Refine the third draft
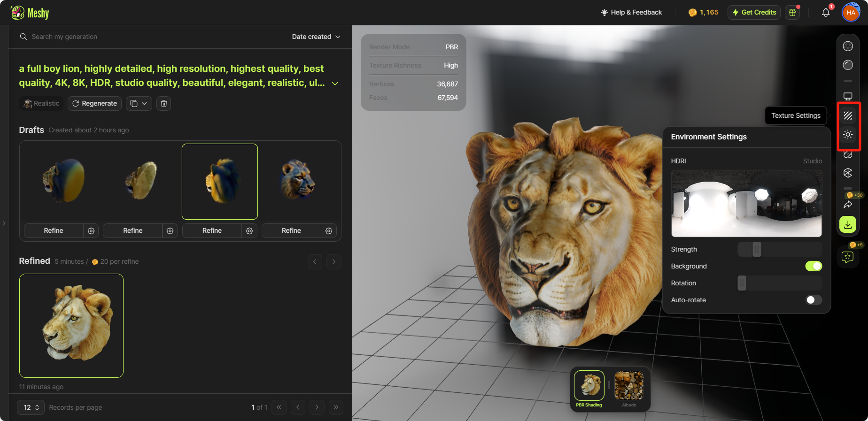 (212, 230)
